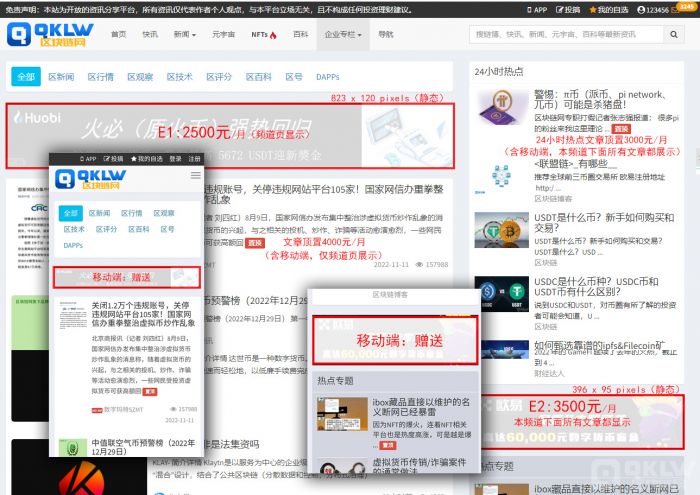
Task: Open 虚拟货币传销/诈骗案件 article in popup
Action: [419, 466]
